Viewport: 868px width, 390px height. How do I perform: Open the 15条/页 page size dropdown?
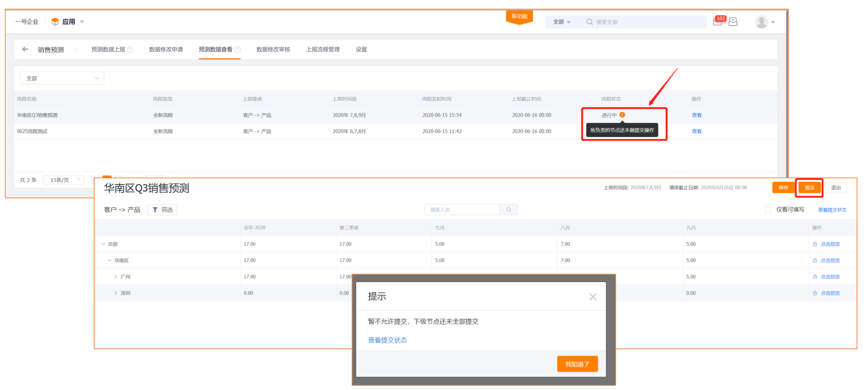64,180
